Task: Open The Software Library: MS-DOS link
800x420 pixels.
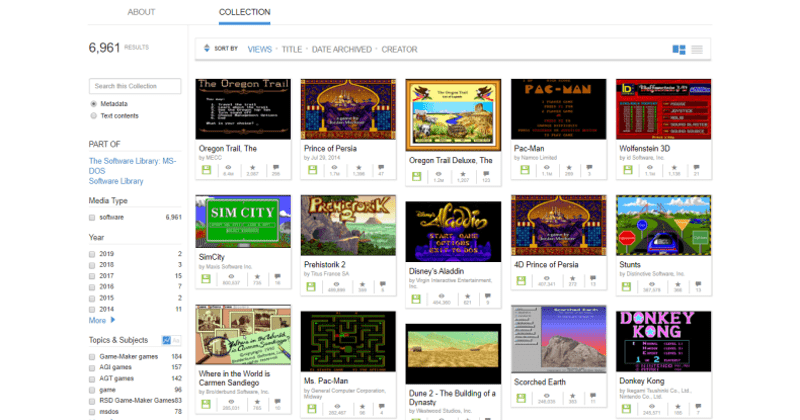Action: pyautogui.click(x=133, y=166)
